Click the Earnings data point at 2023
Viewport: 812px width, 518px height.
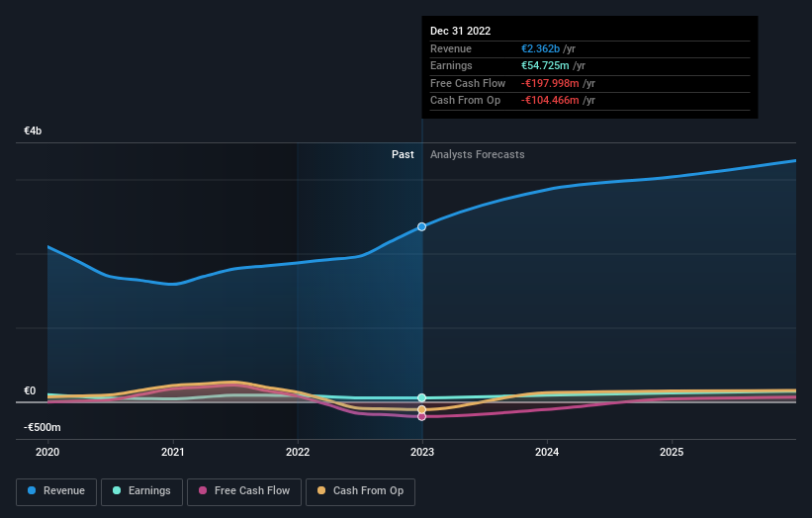click(x=422, y=398)
